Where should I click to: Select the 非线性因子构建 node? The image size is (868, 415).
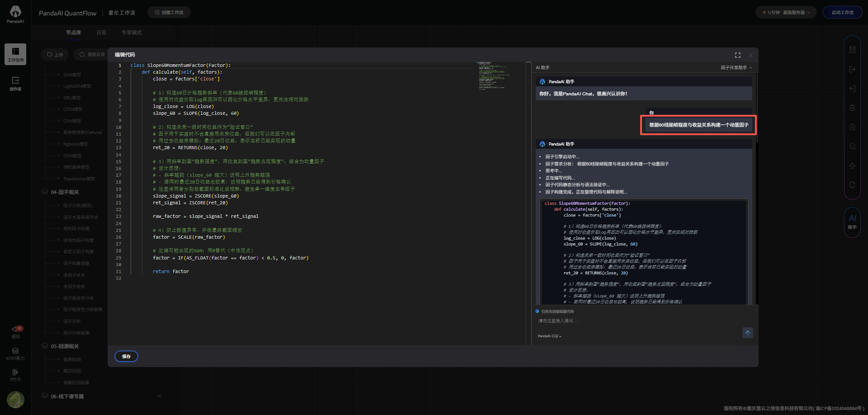pos(79,241)
